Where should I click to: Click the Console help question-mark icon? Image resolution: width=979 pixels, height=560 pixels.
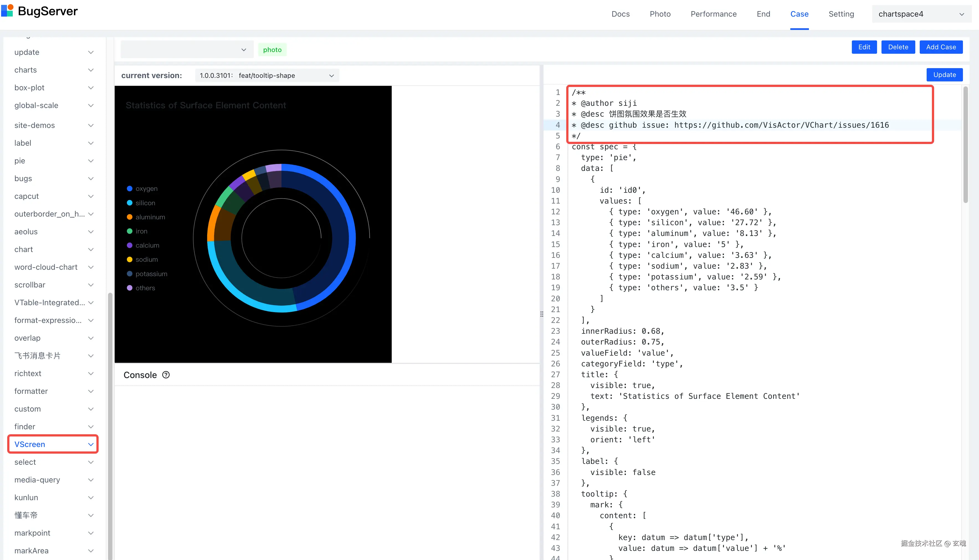[x=166, y=375]
